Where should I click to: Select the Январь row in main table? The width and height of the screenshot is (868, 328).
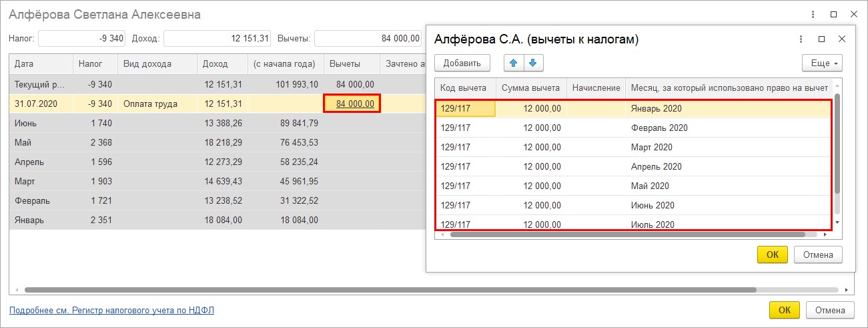pos(218,220)
